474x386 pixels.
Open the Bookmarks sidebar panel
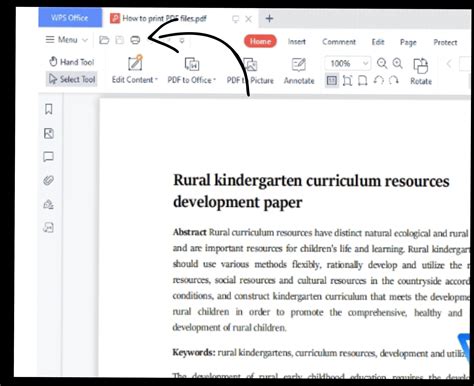tap(49, 109)
